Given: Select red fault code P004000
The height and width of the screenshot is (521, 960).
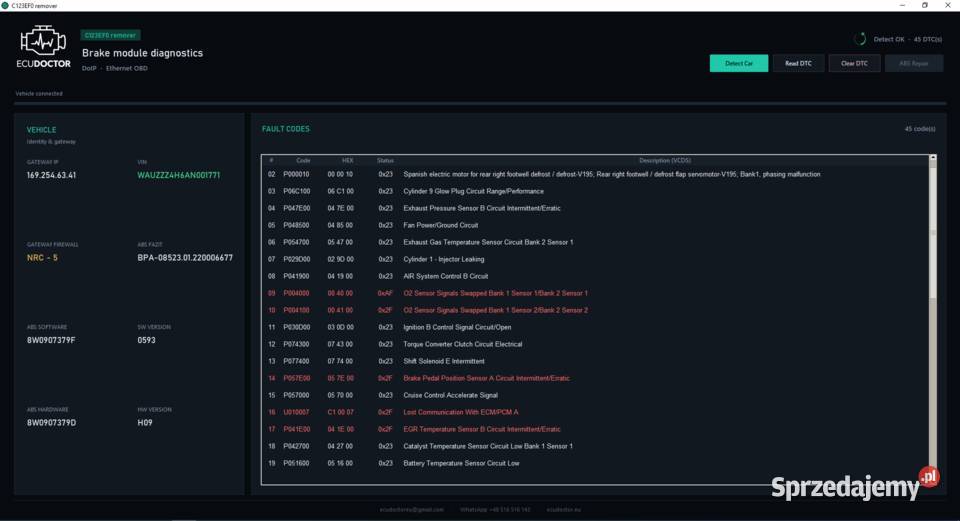Looking at the screenshot, I should point(296,293).
